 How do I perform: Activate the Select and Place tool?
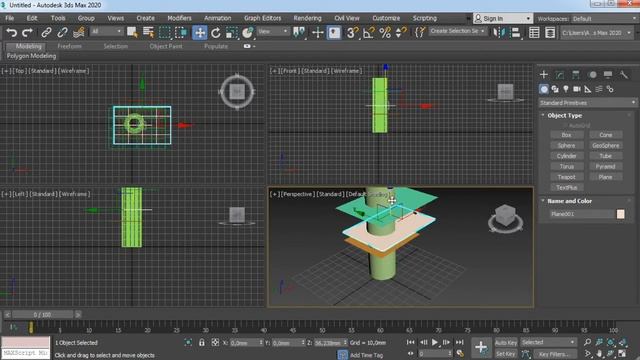[247, 32]
